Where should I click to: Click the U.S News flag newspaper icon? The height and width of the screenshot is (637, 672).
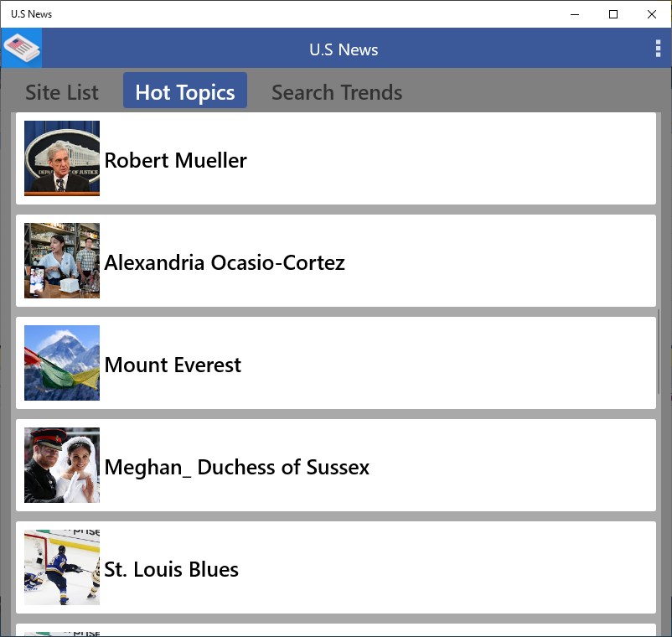point(22,48)
